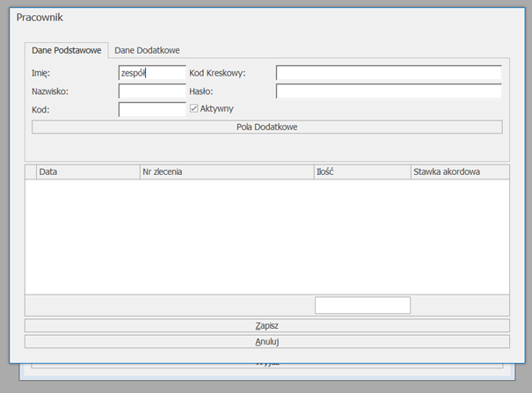Click the partially hidden button behind the dialog
The height and width of the screenshot is (393, 532).
point(266,362)
